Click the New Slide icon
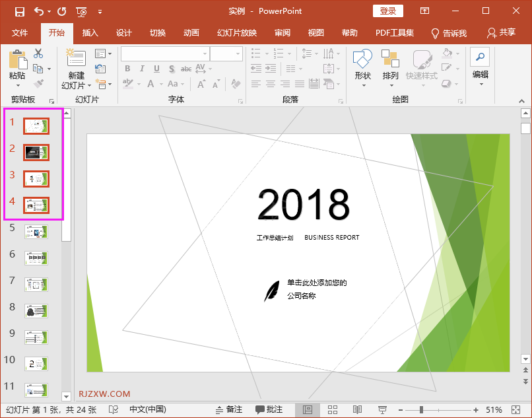The width and height of the screenshot is (532, 418). [x=76, y=57]
